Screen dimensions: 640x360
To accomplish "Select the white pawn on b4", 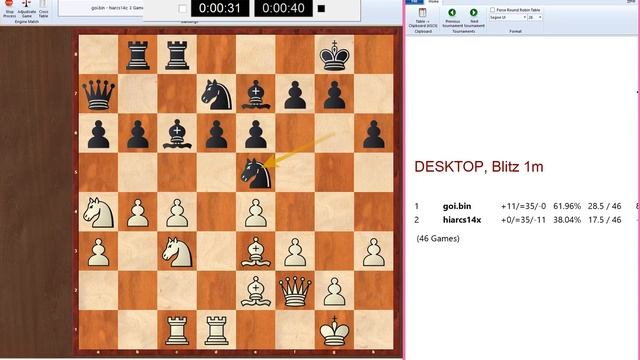I will click(138, 212).
